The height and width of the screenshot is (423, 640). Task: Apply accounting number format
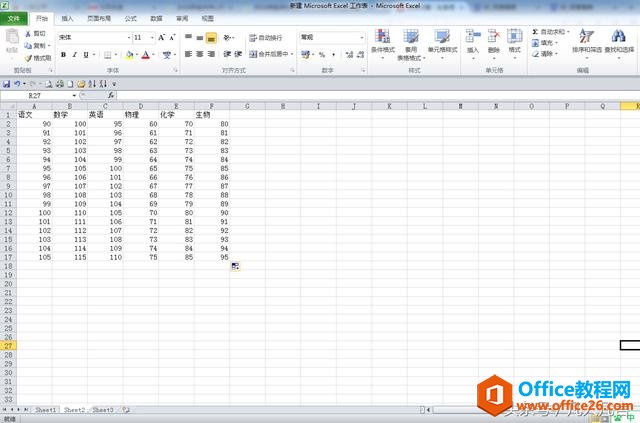pos(305,54)
